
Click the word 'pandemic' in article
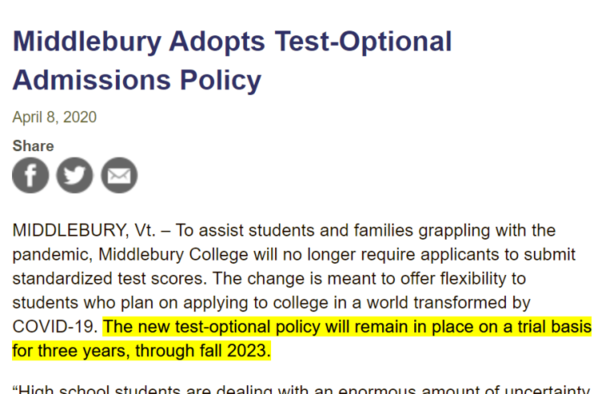[x=52, y=255]
